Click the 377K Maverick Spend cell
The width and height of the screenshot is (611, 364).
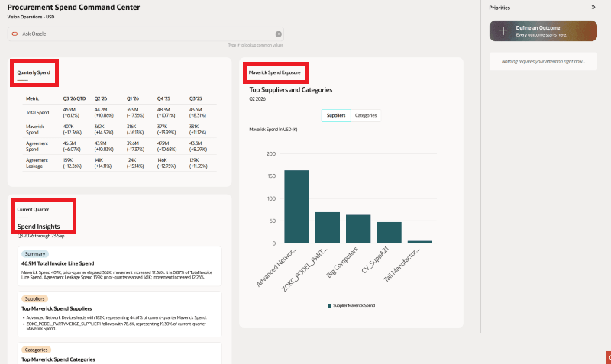tap(166, 130)
